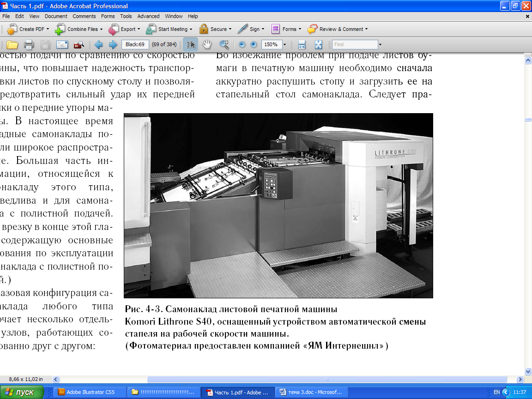Viewport: 532px width, 399px height.
Task: Open the Find options dropdown arrow
Action: click(381, 44)
